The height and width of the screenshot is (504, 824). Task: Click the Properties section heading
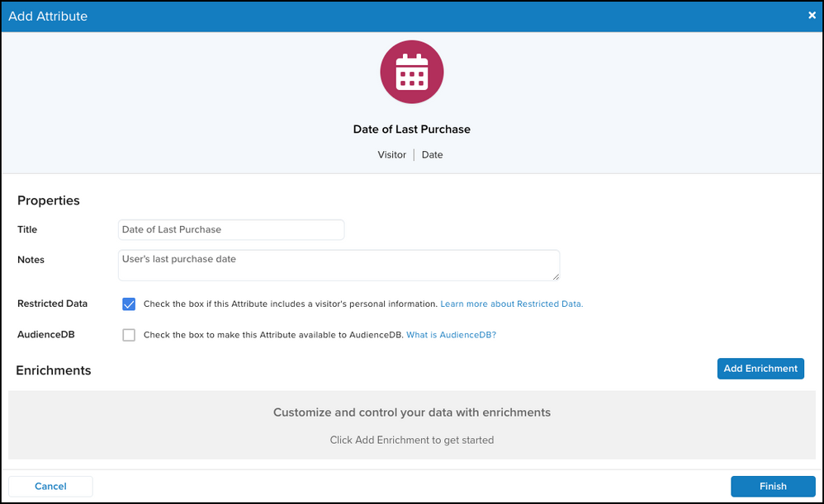pyautogui.click(x=49, y=200)
